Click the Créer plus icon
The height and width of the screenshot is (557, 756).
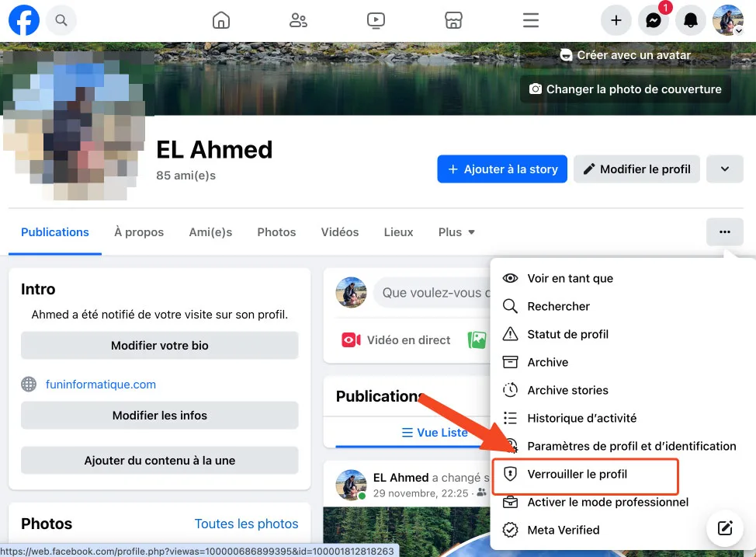[x=616, y=20]
